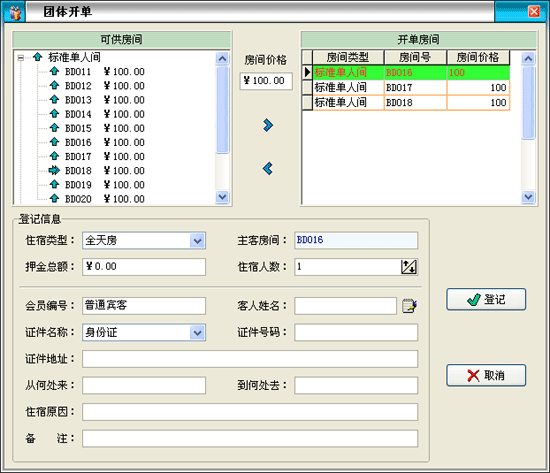Click the app icon in title bar
The width and height of the screenshot is (550, 473).
pyautogui.click(x=15, y=13)
